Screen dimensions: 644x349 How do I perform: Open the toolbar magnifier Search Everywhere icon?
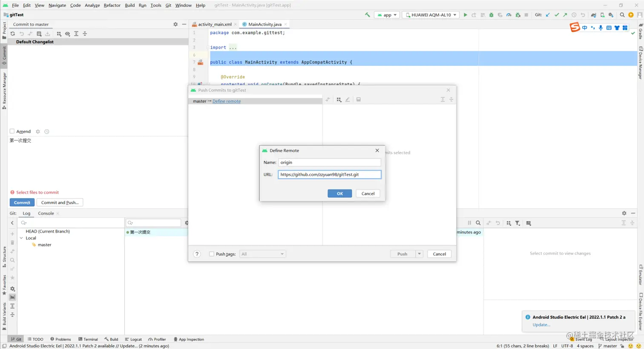622,15
